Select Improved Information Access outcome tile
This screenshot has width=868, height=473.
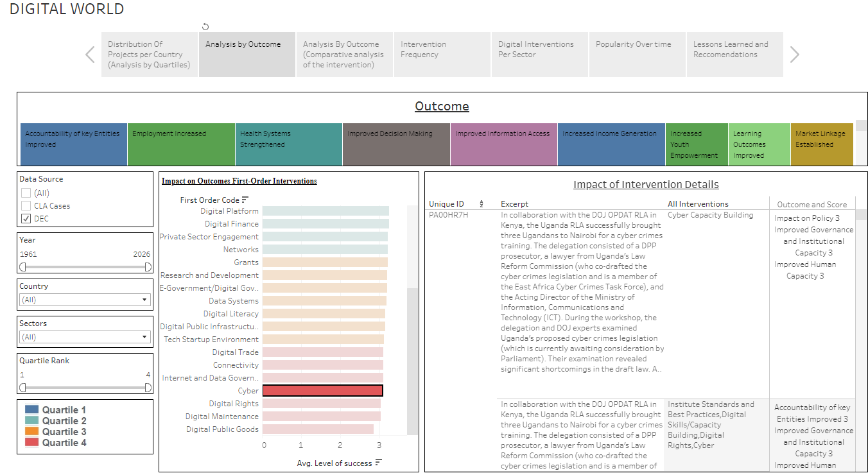504,144
